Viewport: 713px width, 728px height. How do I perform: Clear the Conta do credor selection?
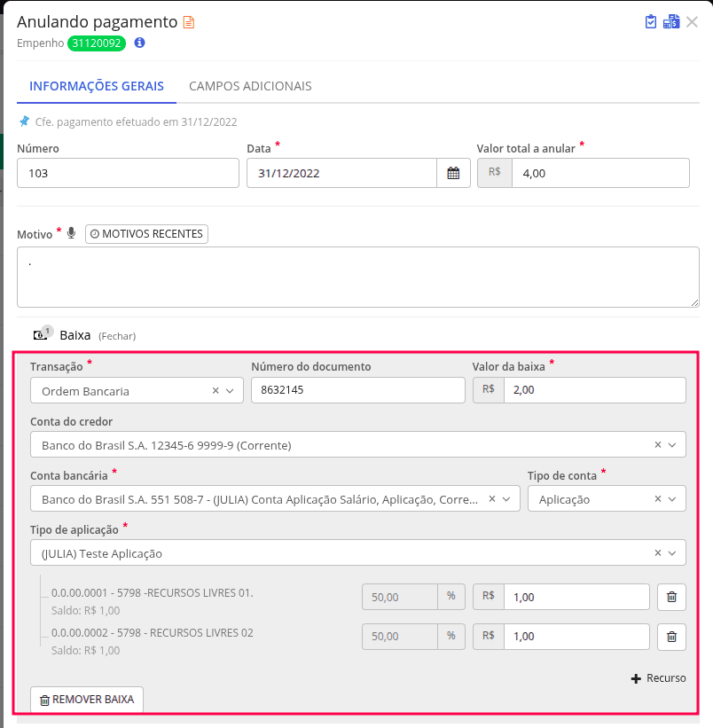coord(658,445)
